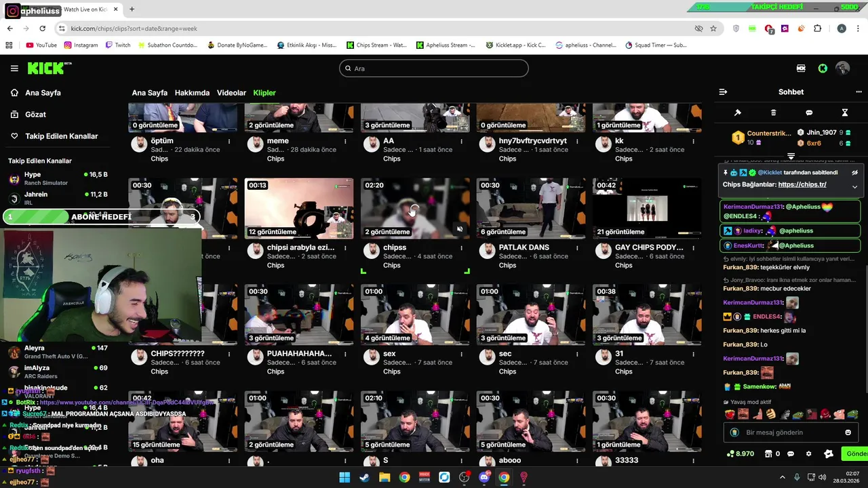This screenshot has height=488, width=868.
Task: Switch to the Videolar tab
Action: [231, 93]
